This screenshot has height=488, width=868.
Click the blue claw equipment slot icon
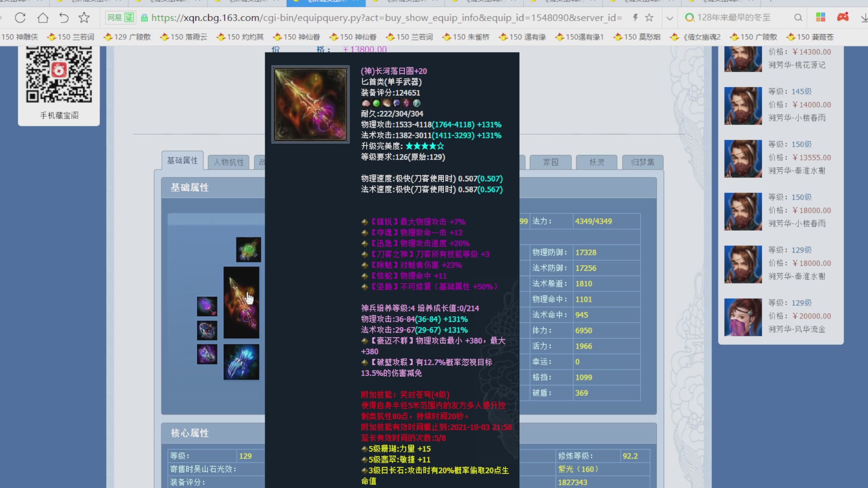tap(241, 362)
